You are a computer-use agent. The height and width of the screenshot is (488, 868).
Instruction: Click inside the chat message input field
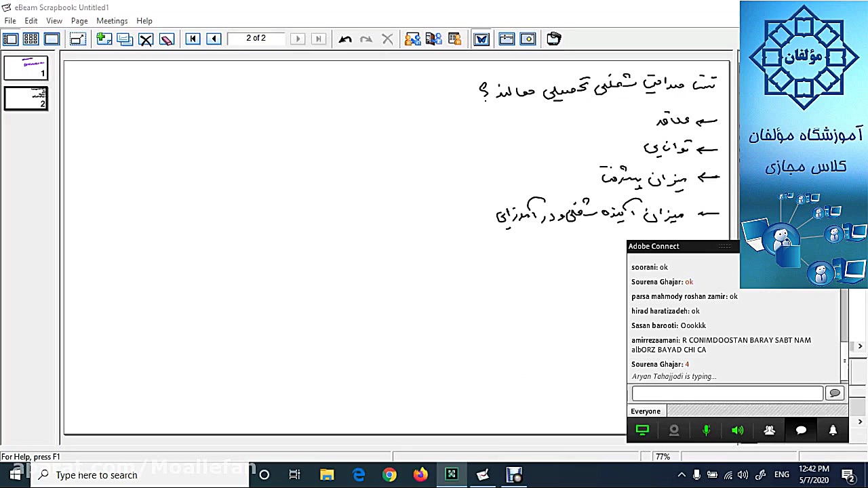pyautogui.click(x=727, y=393)
